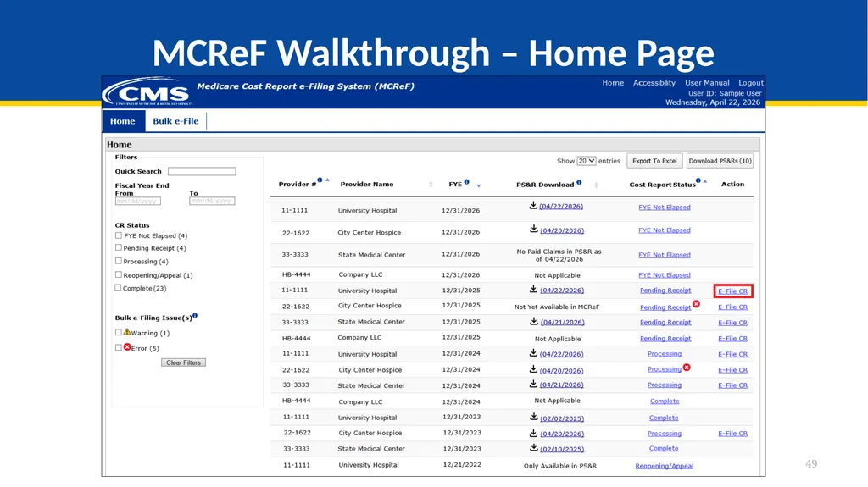
Task: Click info icon beside Bulk e-Filing Issue(s)
Action: coord(195,316)
